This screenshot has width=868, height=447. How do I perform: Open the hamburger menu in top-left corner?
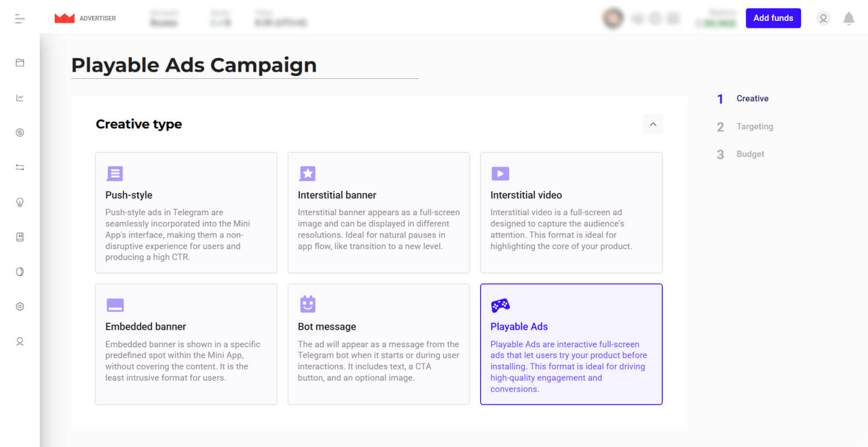tap(20, 19)
